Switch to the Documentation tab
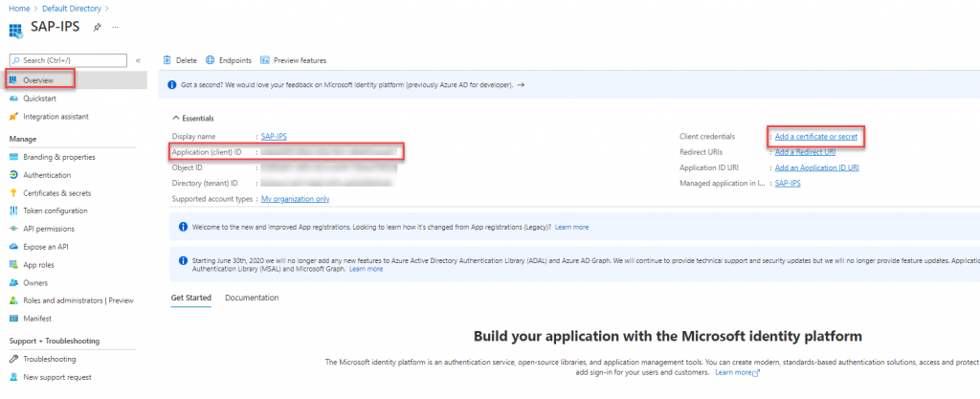This screenshot has width=980, height=399. pyautogui.click(x=252, y=298)
